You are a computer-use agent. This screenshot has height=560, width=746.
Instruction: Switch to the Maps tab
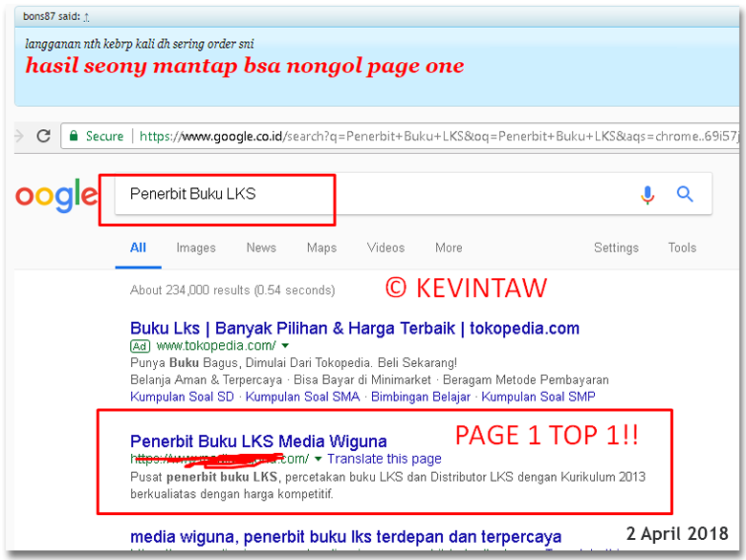(x=321, y=248)
